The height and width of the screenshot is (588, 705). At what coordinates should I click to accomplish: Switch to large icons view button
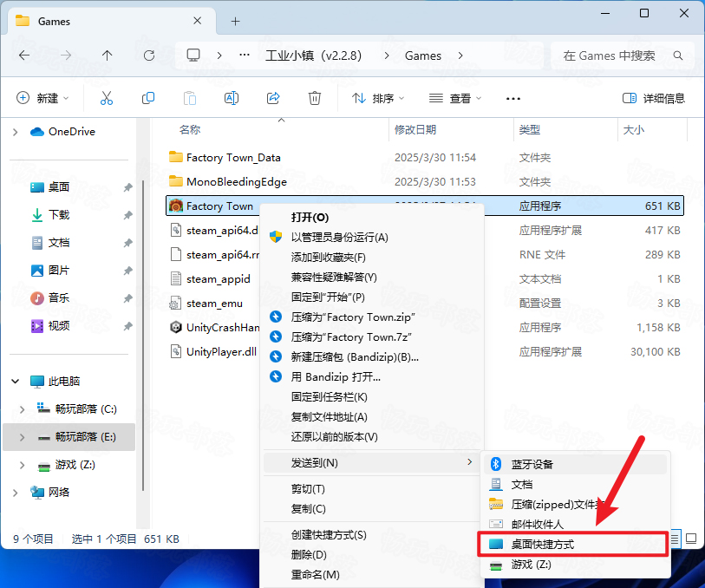pyautogui.click(x=691, y=538)
